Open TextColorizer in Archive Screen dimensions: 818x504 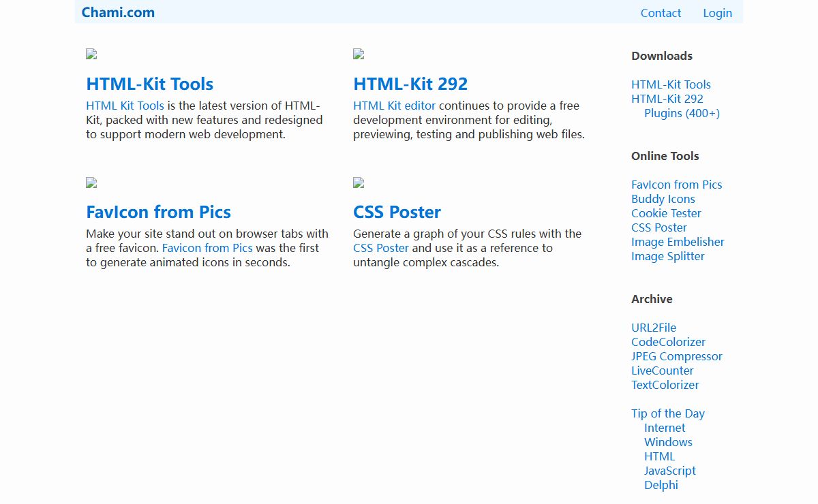665,385
